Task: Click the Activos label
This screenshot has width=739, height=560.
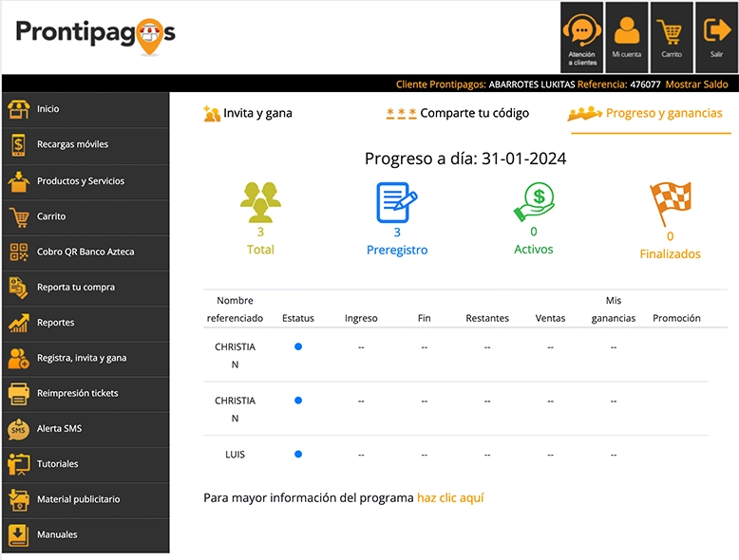Action: [x=534, y=250]
